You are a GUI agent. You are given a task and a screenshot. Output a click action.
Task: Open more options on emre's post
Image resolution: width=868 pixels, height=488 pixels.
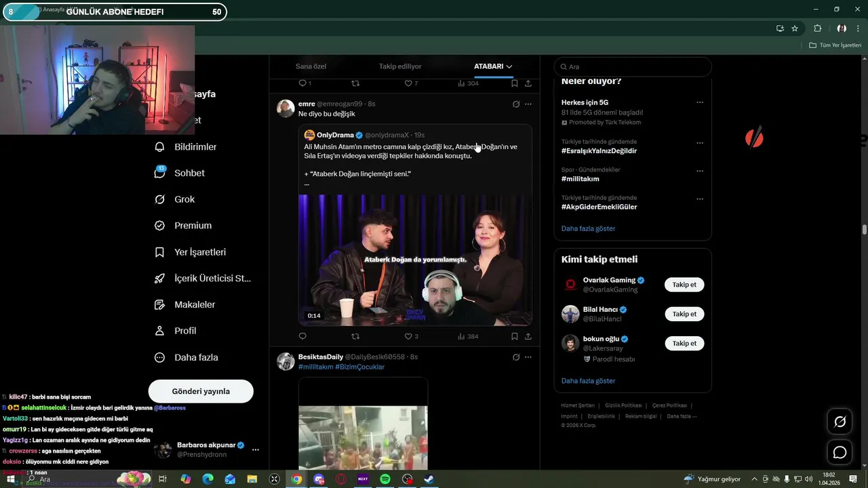tap(528, 104)
